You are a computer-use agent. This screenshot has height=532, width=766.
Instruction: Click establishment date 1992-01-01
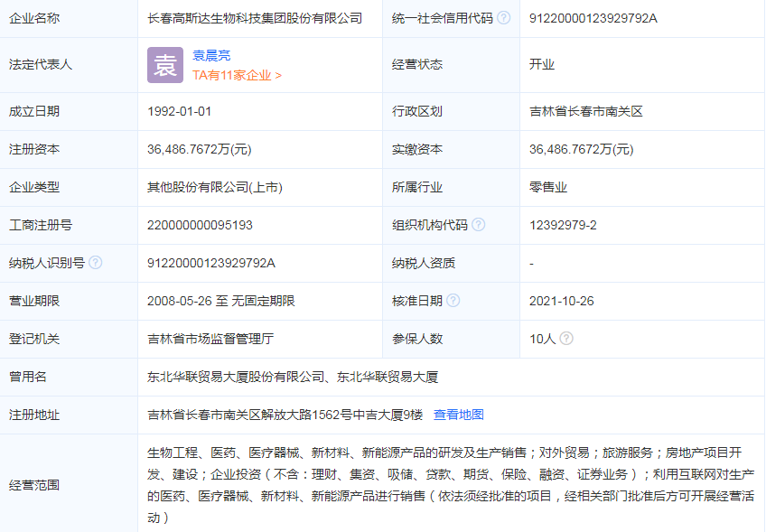179,111
